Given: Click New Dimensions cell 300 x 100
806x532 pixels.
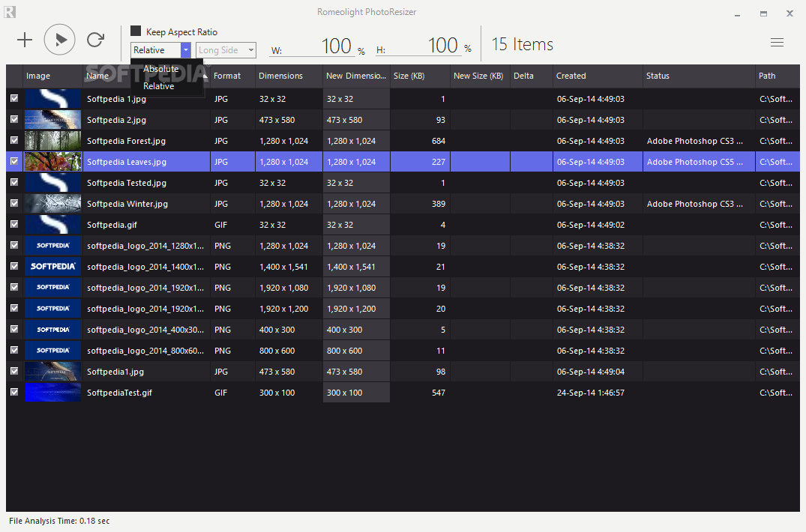Looking at the screenshot, I should pos(356,393).
